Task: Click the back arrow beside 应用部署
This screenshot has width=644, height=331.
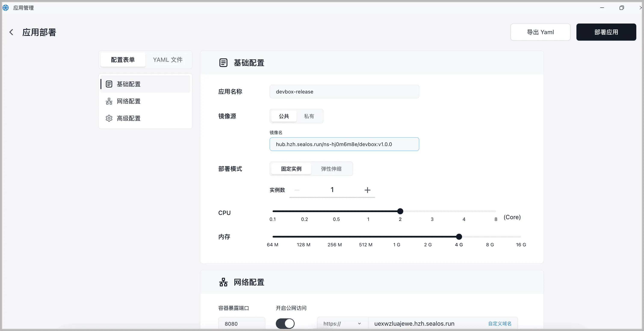Action: click(x=11, y=32)
